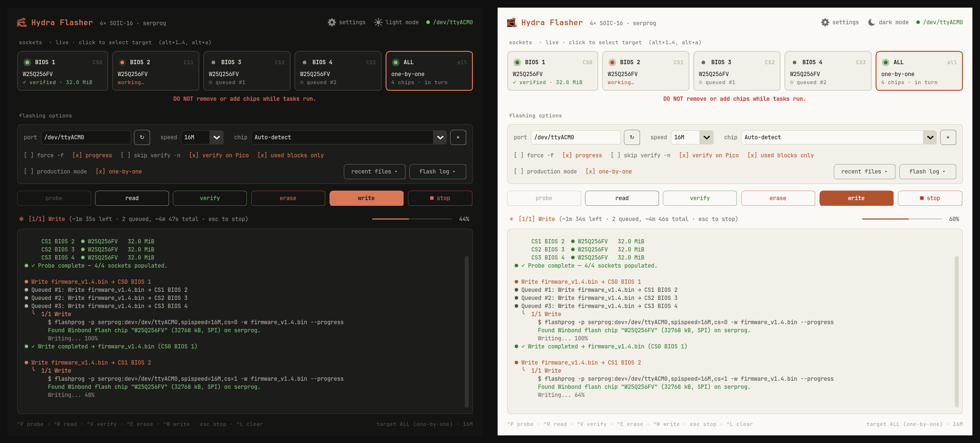Click the ALL socket icon in dark window
This screenshot has height=443, width=980.
396,62
